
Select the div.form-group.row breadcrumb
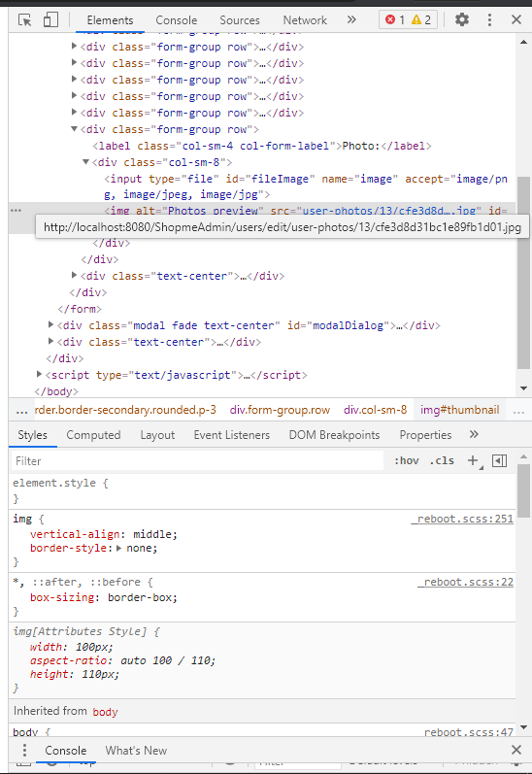click(280, 410)
